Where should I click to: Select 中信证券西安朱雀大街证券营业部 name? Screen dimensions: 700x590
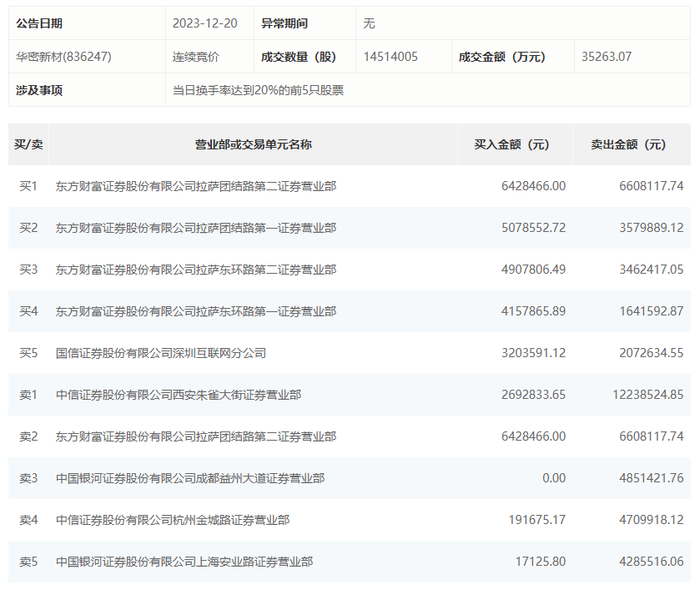pos(179,395)
